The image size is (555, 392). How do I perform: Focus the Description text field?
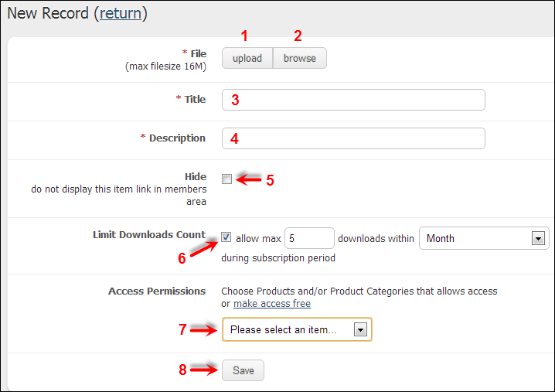pos(353,138)
